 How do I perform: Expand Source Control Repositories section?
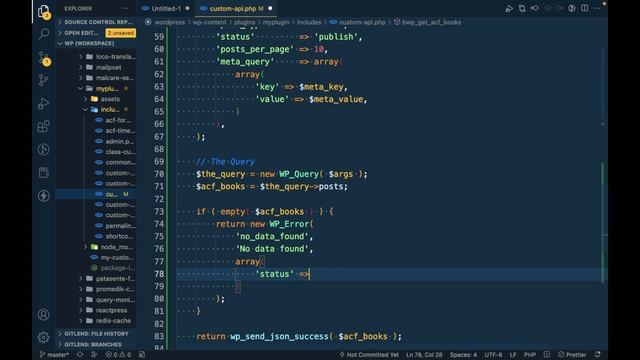(96, 22)
